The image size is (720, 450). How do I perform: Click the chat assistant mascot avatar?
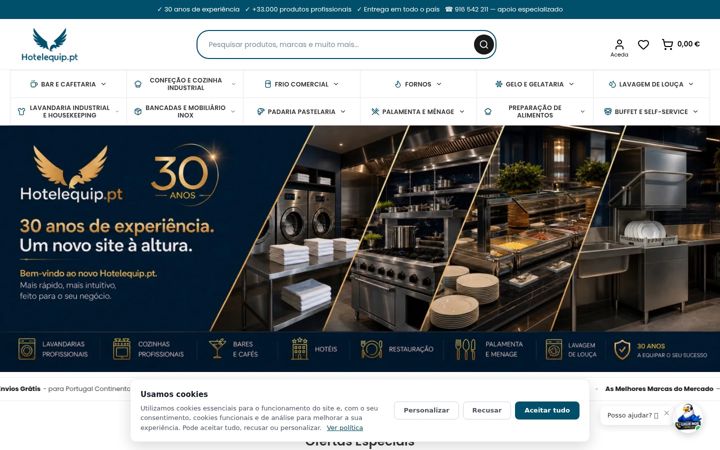687,417
